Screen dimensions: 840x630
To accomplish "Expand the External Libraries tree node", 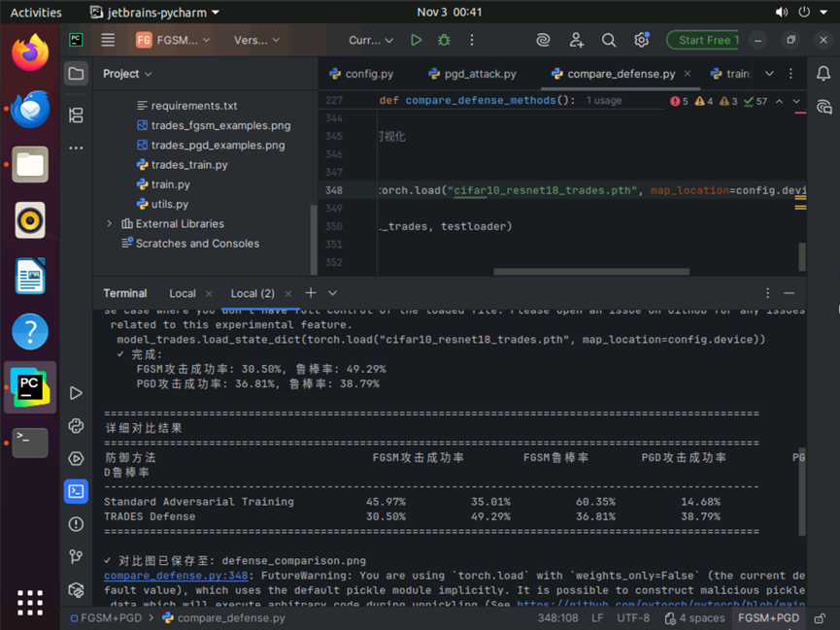I will (x=110, y=223).
